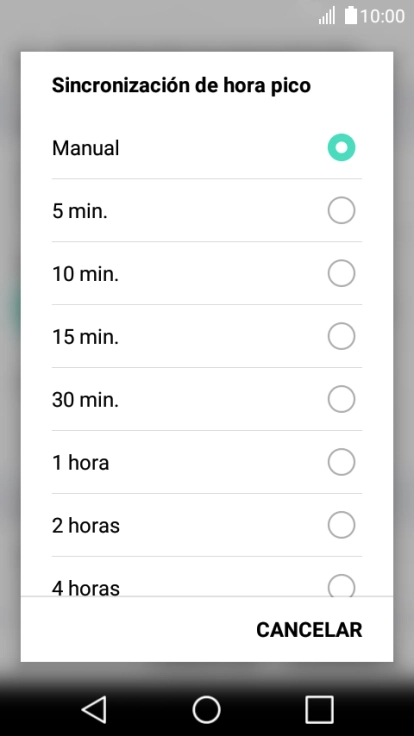
Task: Select the 4 horas radio button
Action: (341, 585)
